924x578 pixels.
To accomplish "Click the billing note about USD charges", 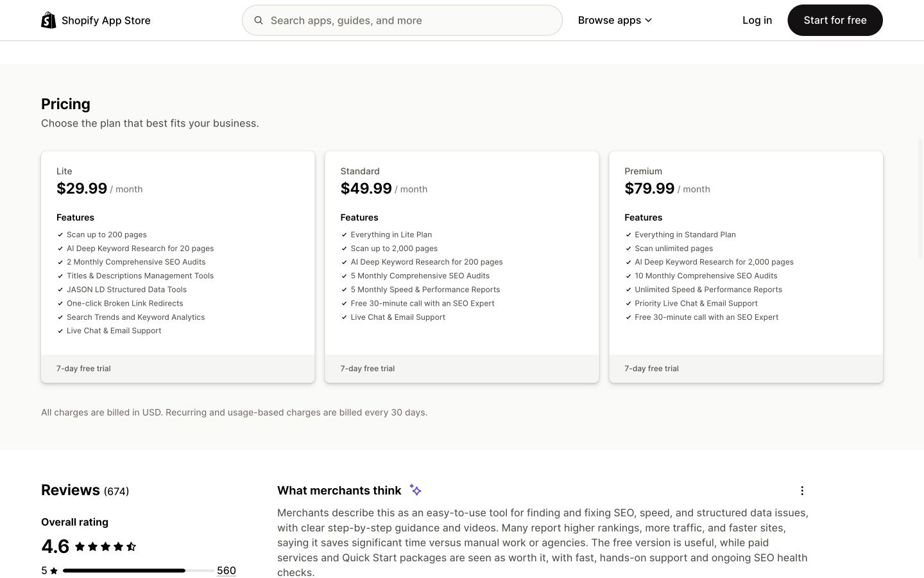I will 234,412.
